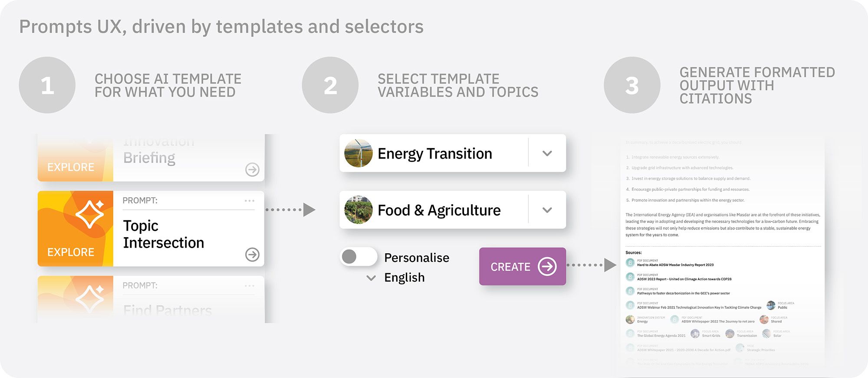The height and width of the screenshot is (378, 868).
Task: Open the English language chevron
Action: (x=371, y=278)
